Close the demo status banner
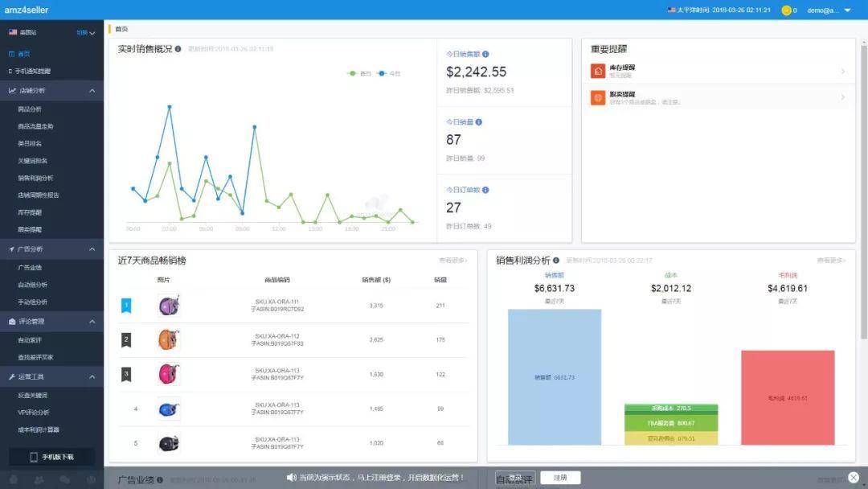This screenshot has height=489, width=868. [x=854, y=478]
